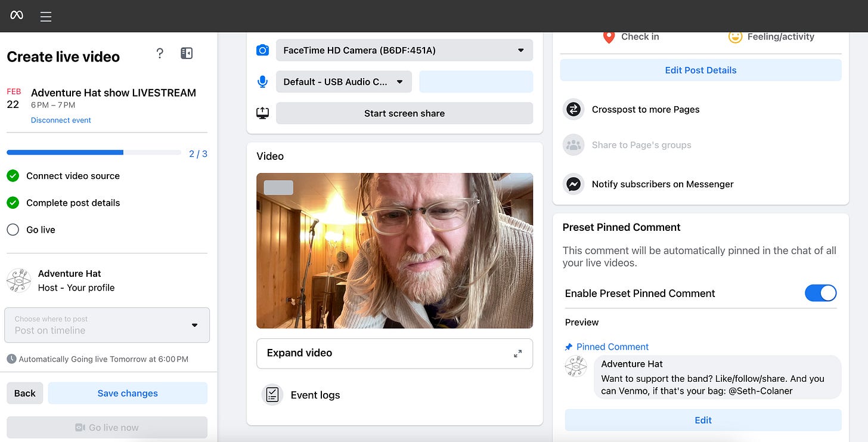This screenshot has width=868, height=442.
Task: Click the Event logs checklist icon
Action: [x=272, y=395]
